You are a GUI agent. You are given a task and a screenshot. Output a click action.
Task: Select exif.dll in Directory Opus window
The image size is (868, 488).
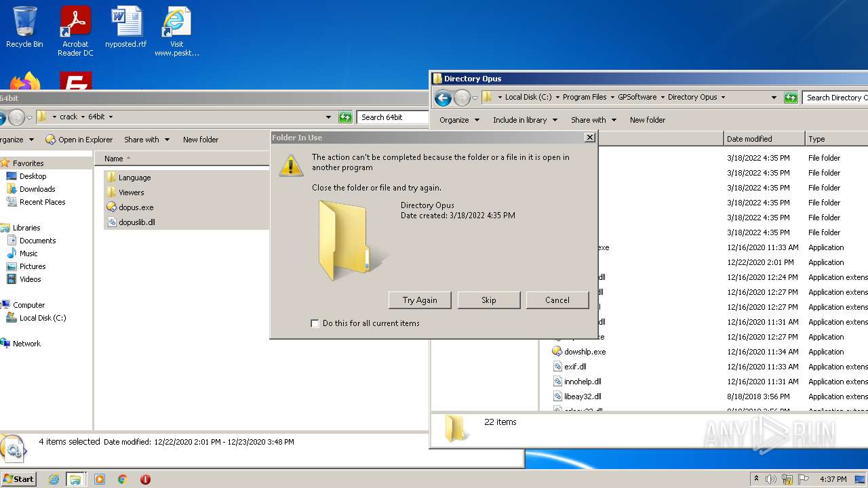tap(575, 367)
